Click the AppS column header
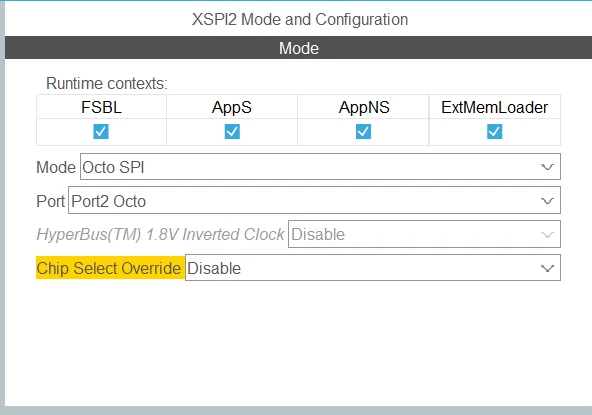This screenshot has width=592, height=415. (x=232, y=107)
